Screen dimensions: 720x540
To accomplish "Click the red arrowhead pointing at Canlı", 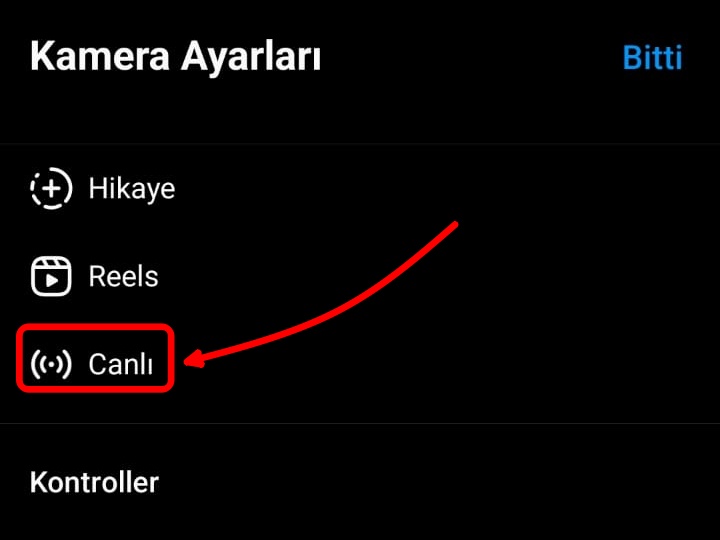I will point(195,359).
